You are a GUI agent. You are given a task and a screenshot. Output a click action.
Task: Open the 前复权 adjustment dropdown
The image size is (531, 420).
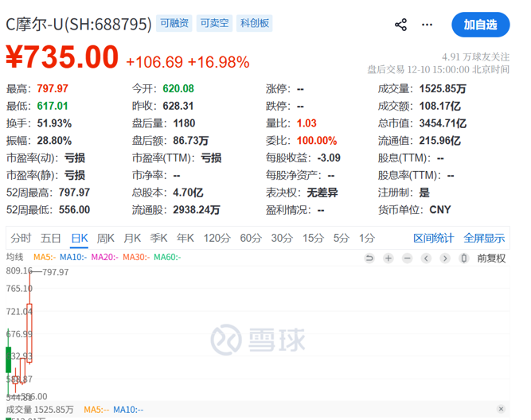(x=491, y=258)
